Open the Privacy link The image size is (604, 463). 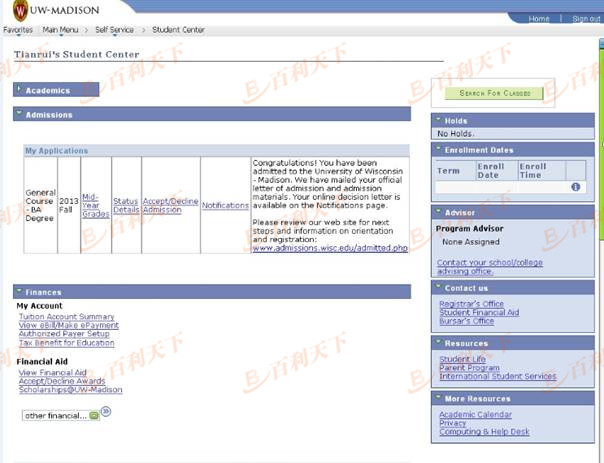pyautogui.click(x=452, y=423)
